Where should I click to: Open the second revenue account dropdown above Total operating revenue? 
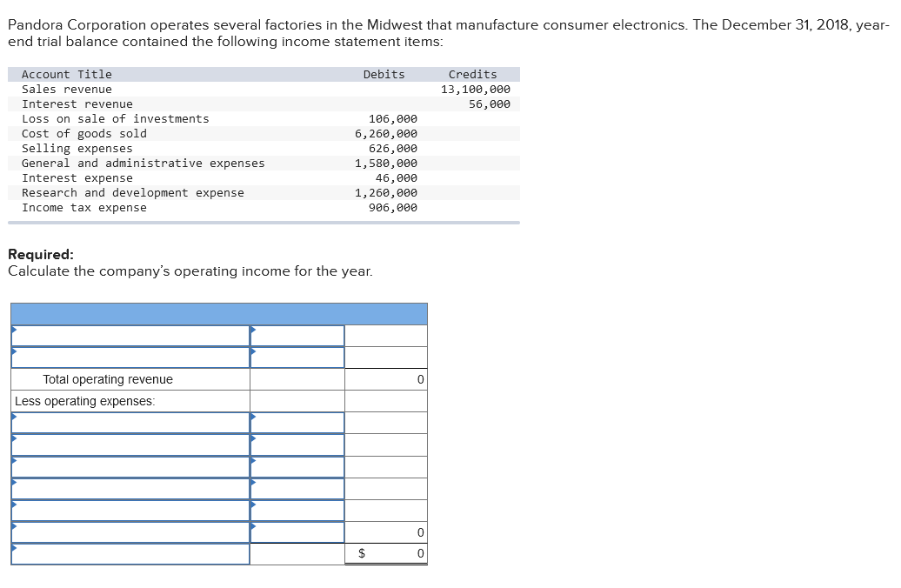pyautogui.click(x=130, y=357)
